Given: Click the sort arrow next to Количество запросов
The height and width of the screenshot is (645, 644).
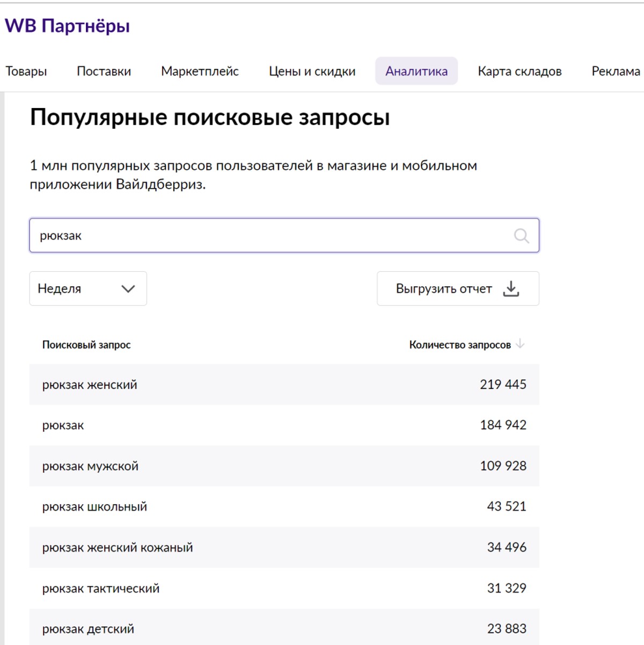Looking at the screenshot, I should 519,344.
